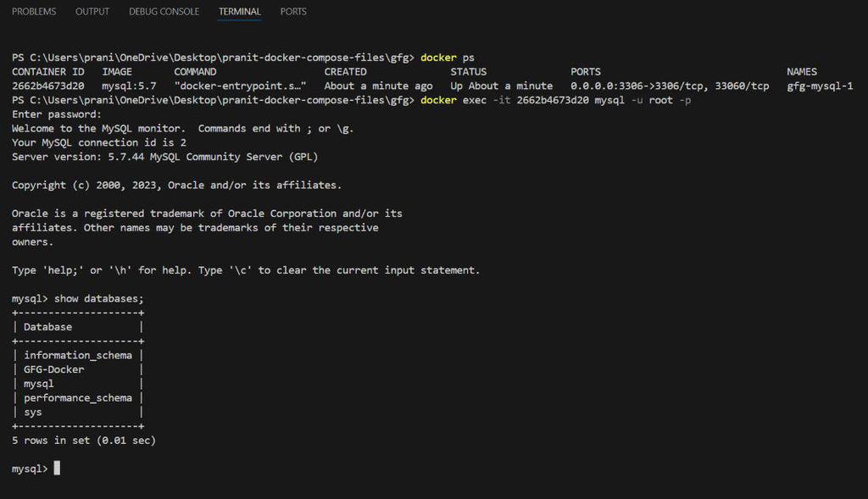
Task: Click the 'docker ps' command text
Action: [x=448, y=58]
